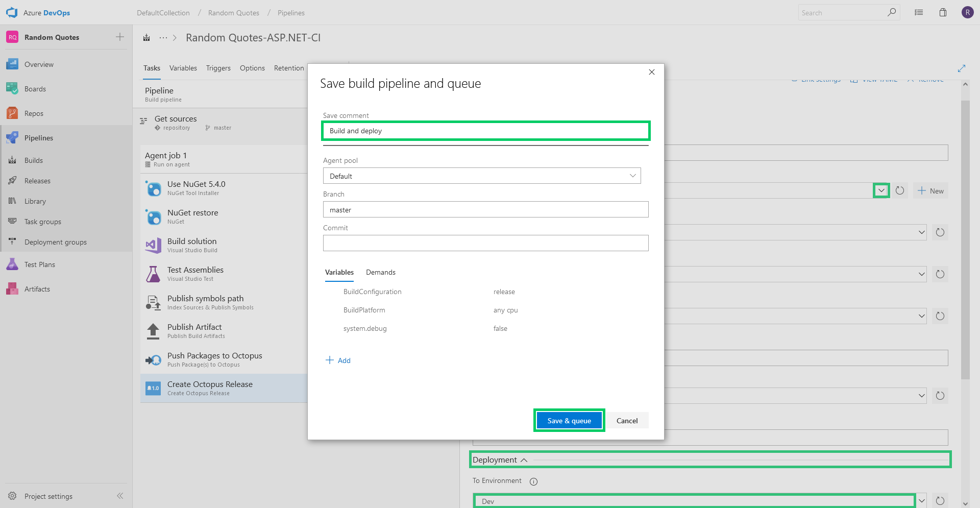The image size is (980, 508).
Task: Switch to Triggers tab
Action: (218, 68)
